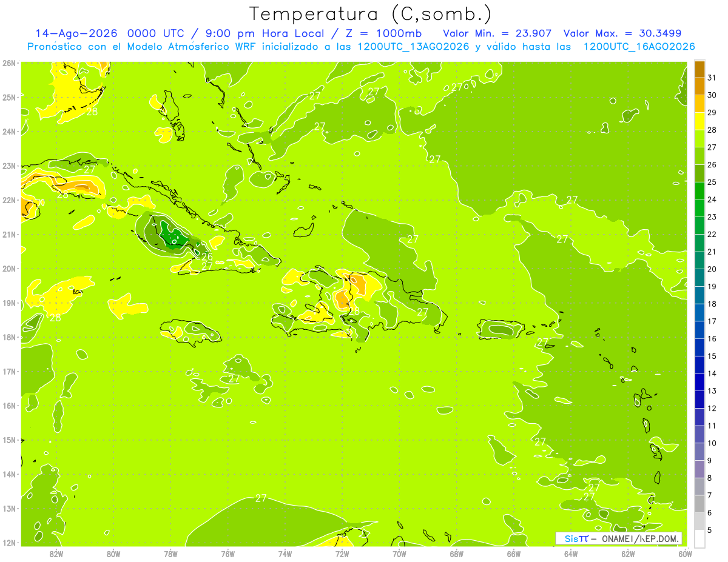728x562 pixels.
Task: Click the '15' label on the colorbar
Action: pos(712,356)
